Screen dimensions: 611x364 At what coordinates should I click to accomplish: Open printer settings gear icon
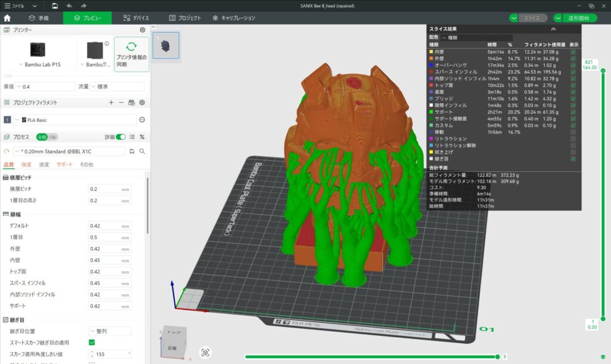tap(142, 30)
